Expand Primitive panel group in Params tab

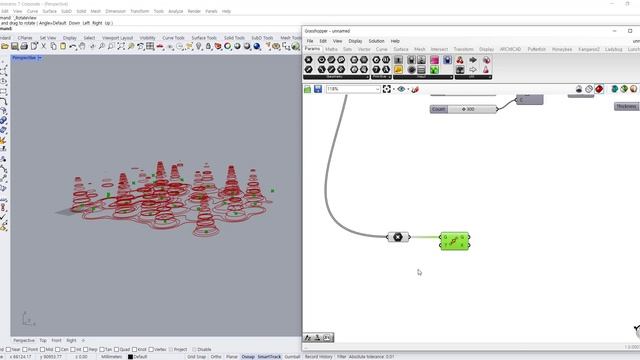tap(381, 77)
